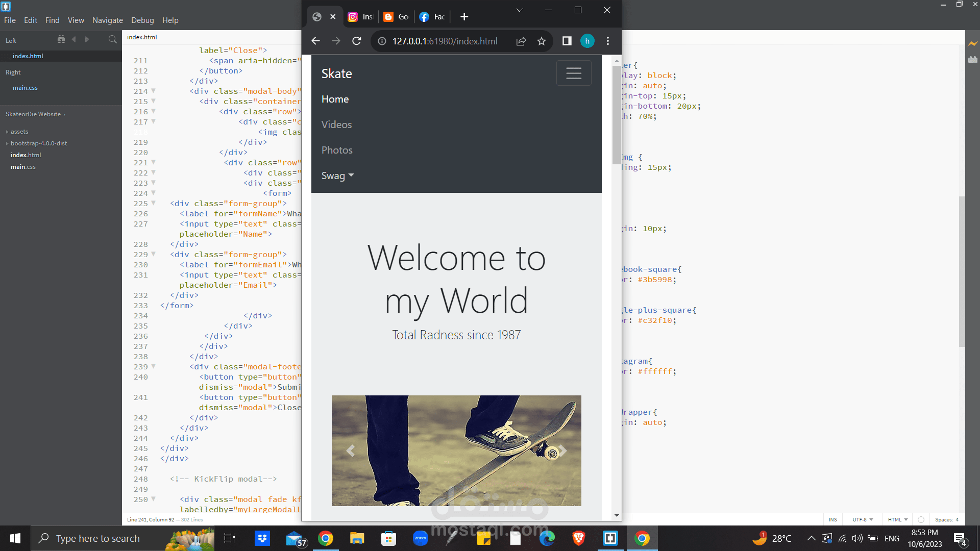Screen dimensions: 980x551
Task: Reload the browser page
Action: [356, 41]
